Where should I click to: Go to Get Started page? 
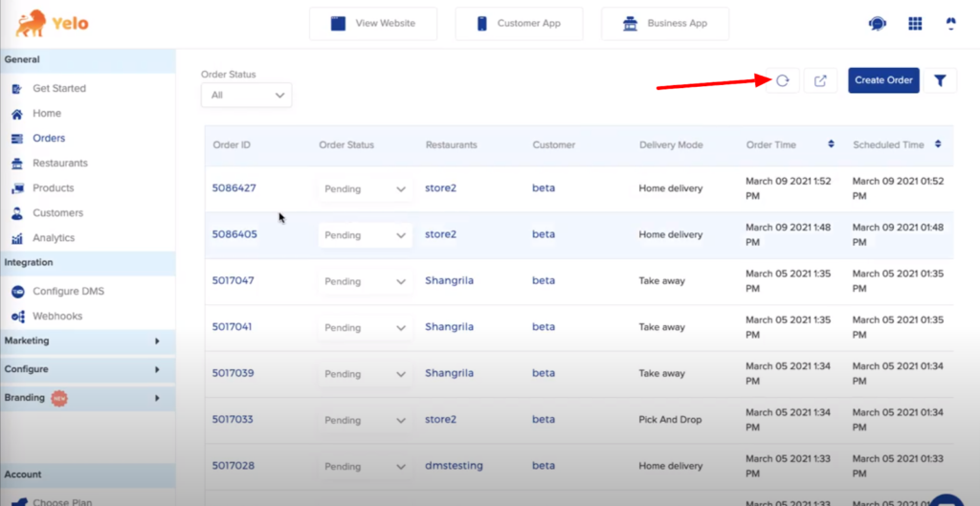coord(59,89)
